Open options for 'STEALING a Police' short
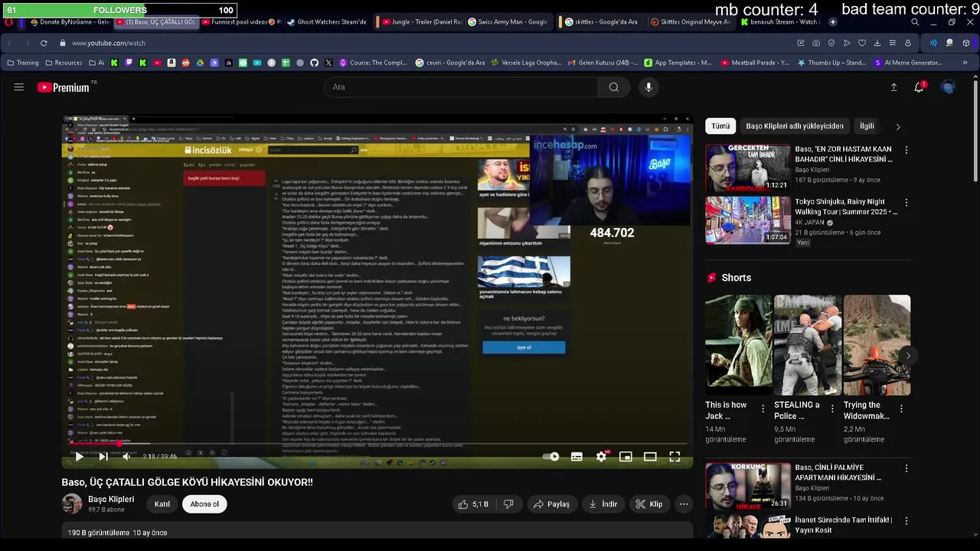The width and height of the screenshot is (980, 551). coord(832,409)
